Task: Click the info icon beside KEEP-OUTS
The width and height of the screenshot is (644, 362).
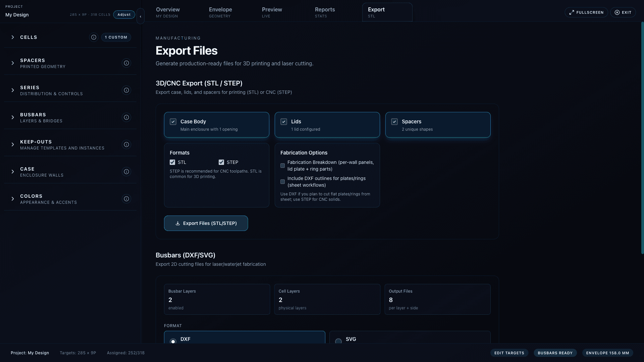Action: pyautogui.click(x=126, y=144)
